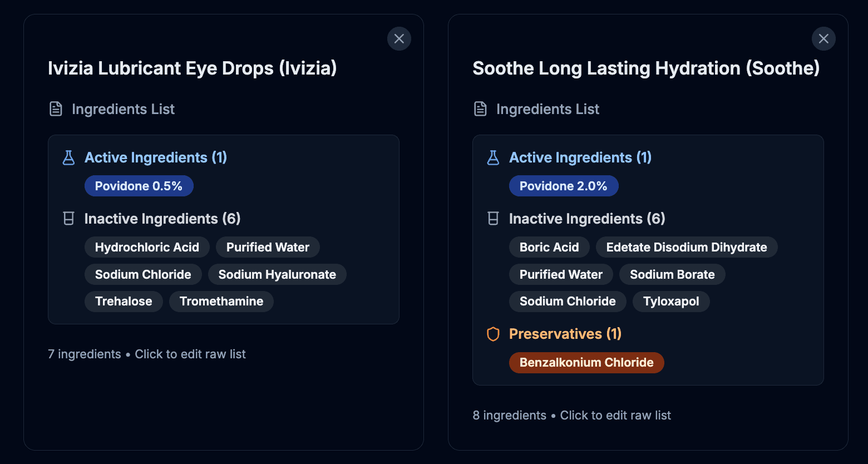Select the Tyloxapol ingredient chip

[x=671, y=301]
